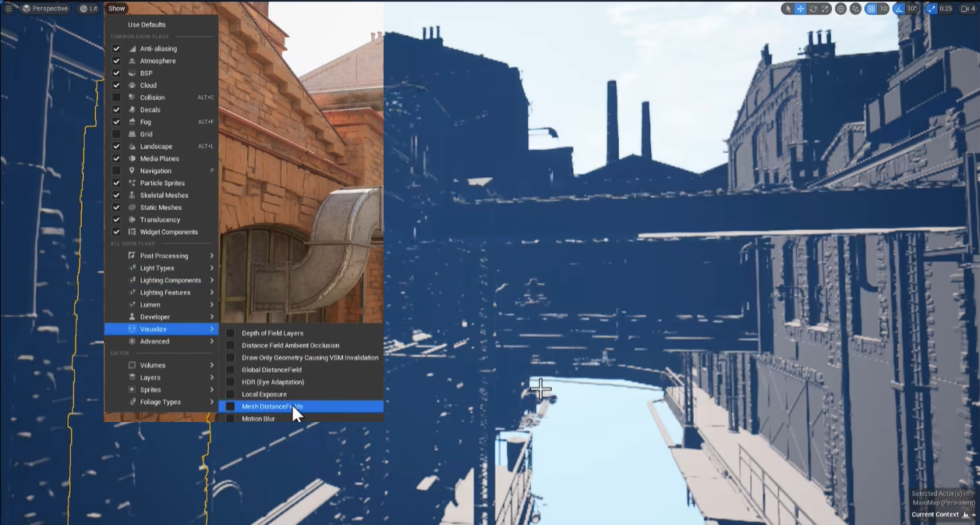The height and width of the screenshot is (525, 980).
Task: Click the Skeletal Meshes icon
Action: [x=132, y=195]
